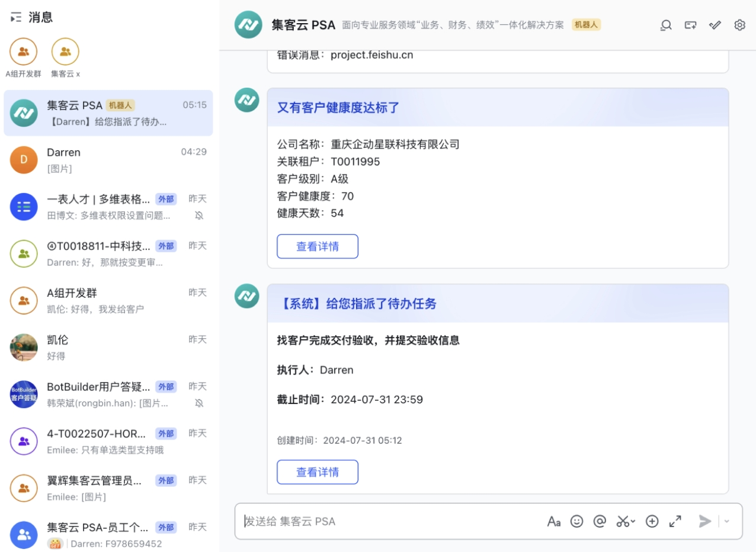The image size is (756, 552).
Task: Open the emoji picker in message input
Action: click(576, 521)
